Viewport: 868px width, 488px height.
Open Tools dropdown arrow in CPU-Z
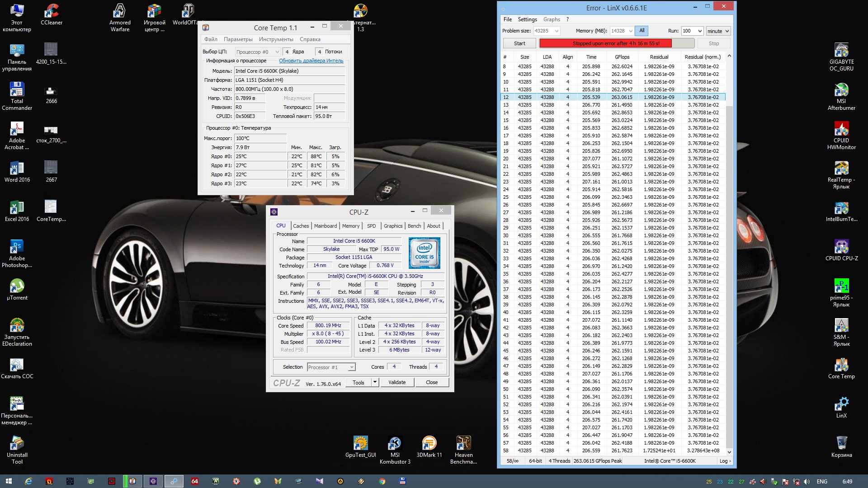click(x=375, y=382)
